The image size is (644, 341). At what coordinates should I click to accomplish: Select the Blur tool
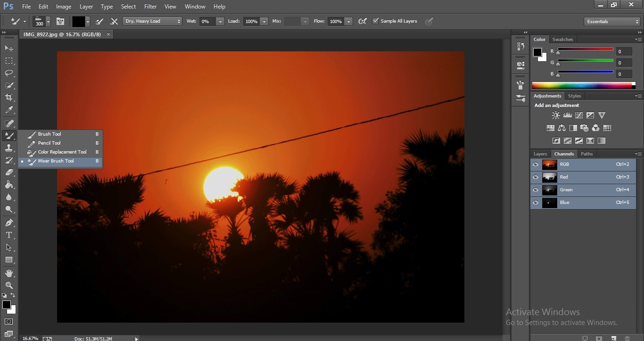(x=9, y=197)
